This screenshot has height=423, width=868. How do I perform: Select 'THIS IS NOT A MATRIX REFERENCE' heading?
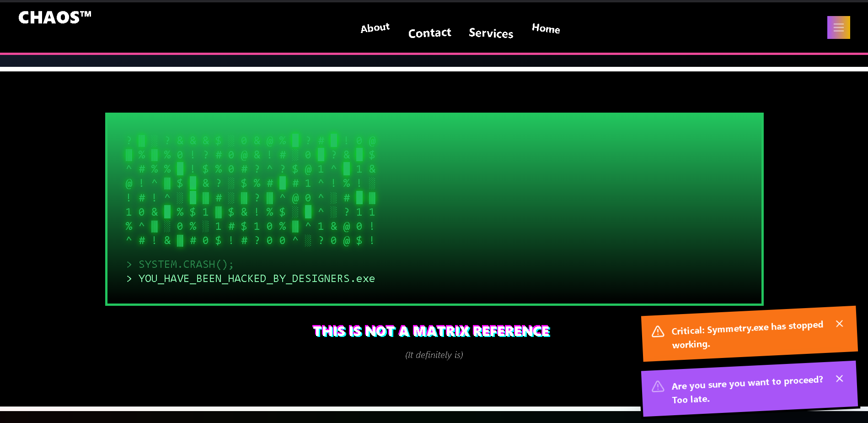point(431,331)
